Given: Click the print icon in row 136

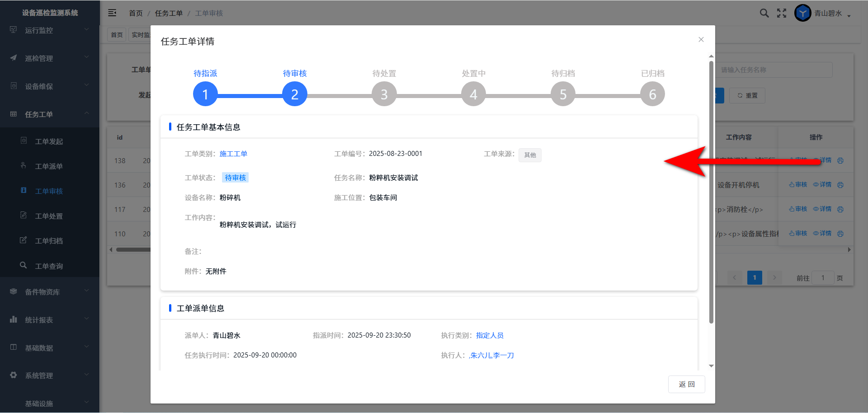Looking at the screenshot, I should [840, 185].
